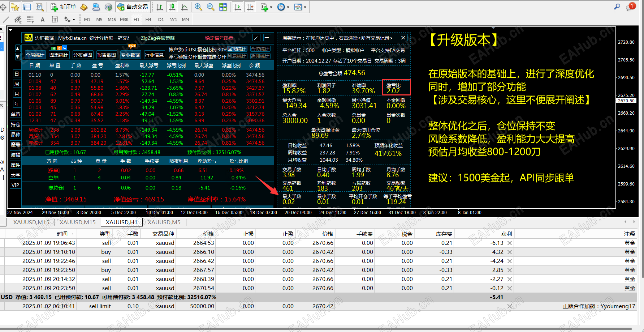Close the 19:10:10 buy order via X
Screen dimensions: 644x332
tap(510, 252)
